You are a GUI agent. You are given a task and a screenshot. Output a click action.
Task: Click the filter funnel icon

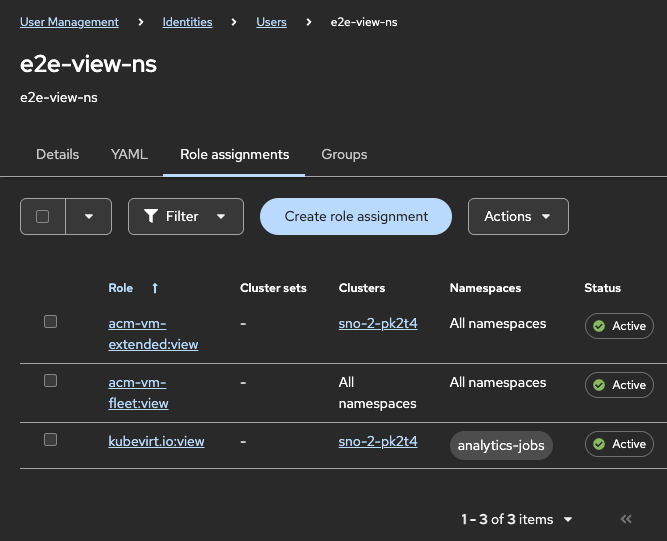pyautogui.click(x=151, y=216)
